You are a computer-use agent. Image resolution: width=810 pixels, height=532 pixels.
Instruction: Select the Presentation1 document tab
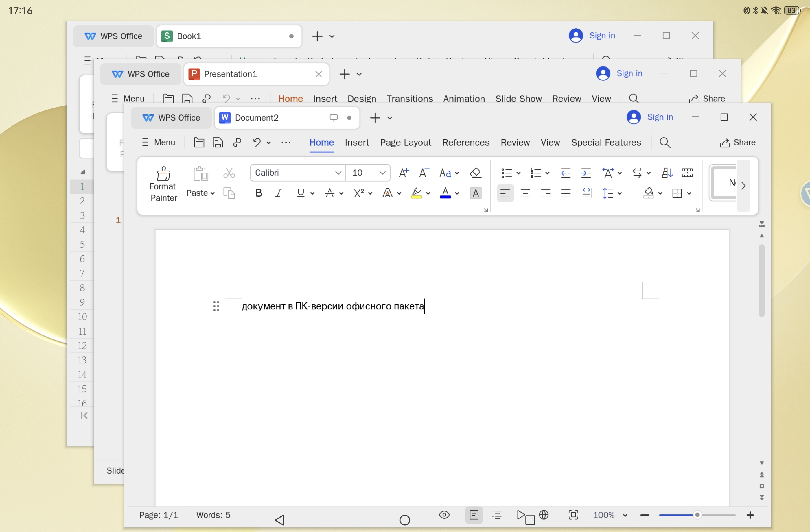(230, 74)
